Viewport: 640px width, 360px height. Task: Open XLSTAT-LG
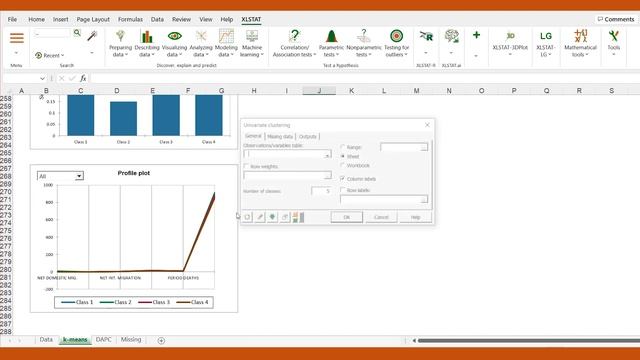pos(545,43)
